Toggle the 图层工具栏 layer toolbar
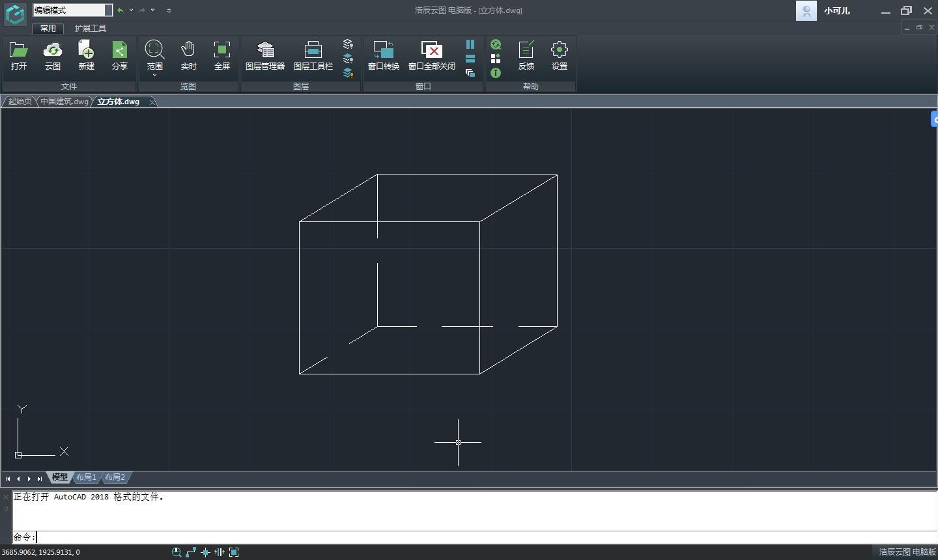 313,55
